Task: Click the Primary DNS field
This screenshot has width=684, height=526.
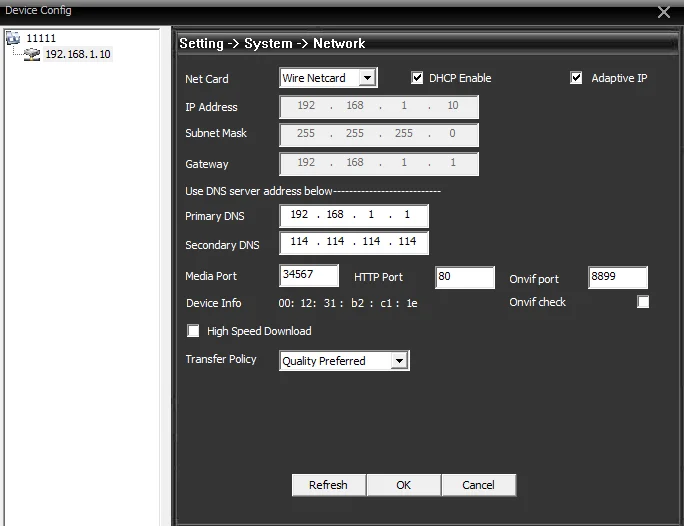Action: point(354,216)
